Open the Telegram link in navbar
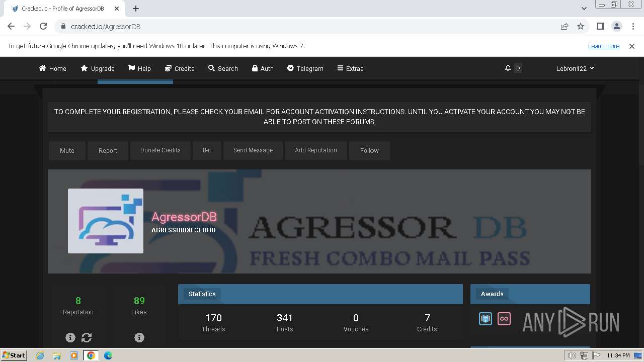 point(305,68)
